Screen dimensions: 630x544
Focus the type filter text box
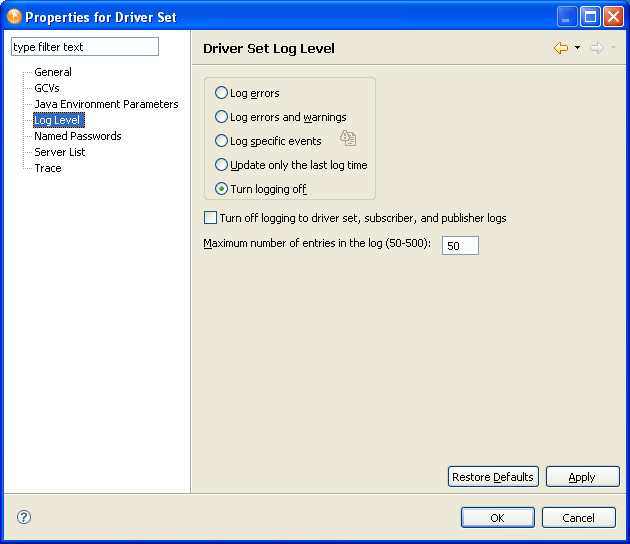click(x=84, y=47)
